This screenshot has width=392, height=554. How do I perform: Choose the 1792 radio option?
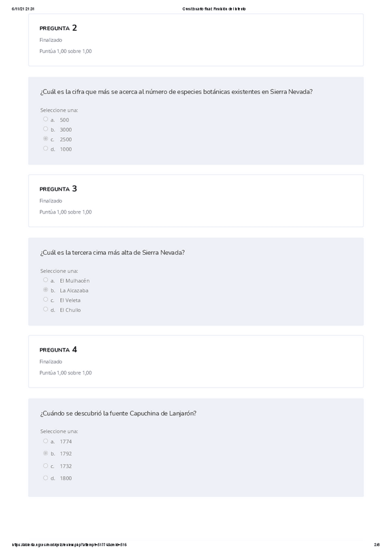[x=46, y=453]
